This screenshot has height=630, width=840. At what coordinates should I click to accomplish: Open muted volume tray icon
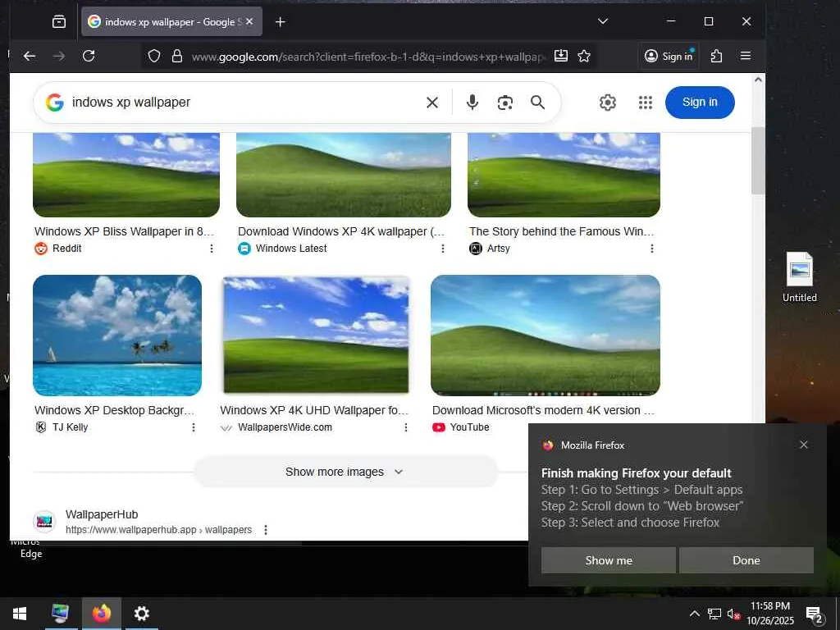(733, 614)
